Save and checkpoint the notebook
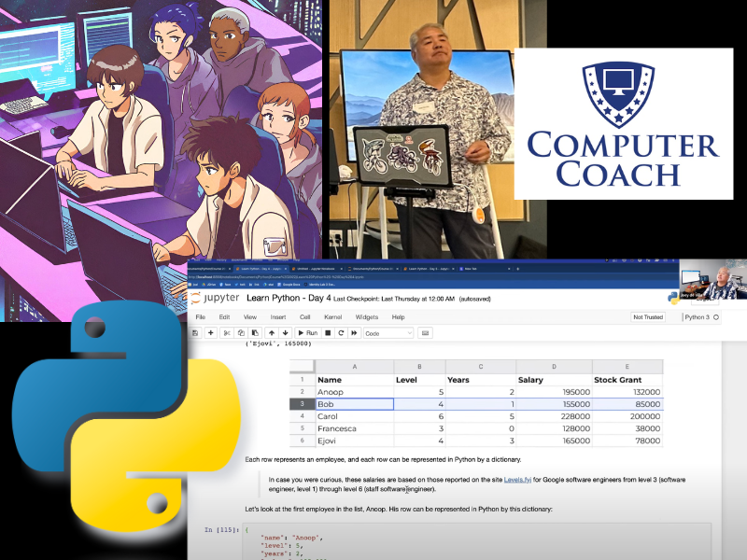This screenshot has height=560, width=747. (195, 333)
